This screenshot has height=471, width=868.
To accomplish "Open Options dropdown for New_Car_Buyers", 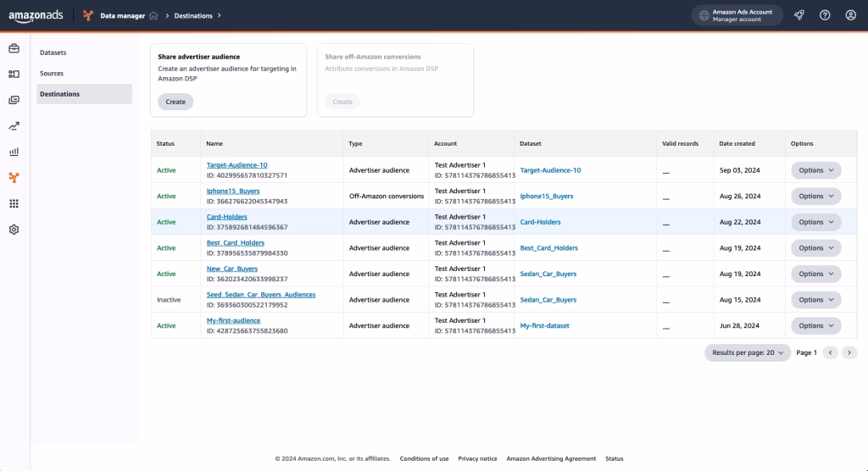I will click(x=816, y=274).
